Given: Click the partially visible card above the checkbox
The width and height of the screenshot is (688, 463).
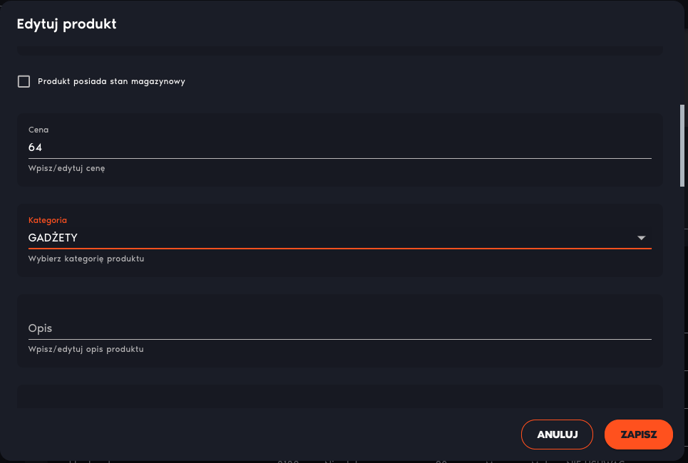Looking at the screenshot, I should [340, 50].
